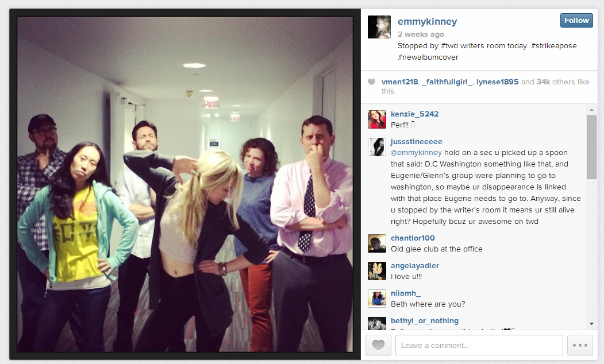The width and height of the screenshot is (604, 364).
Task: Click the small gray heart next to likes
Action: click(x=371, y=82)
